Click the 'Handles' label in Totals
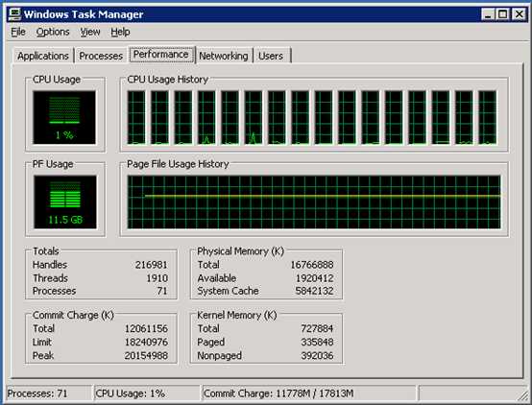 click(50, 265)
